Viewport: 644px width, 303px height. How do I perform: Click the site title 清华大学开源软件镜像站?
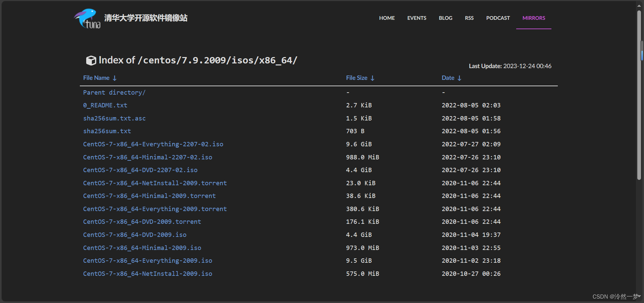click(x=146, y=18)
